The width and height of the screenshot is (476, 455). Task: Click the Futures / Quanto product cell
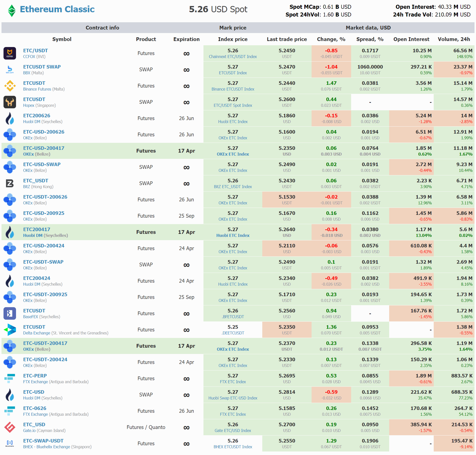pos(146,427)
